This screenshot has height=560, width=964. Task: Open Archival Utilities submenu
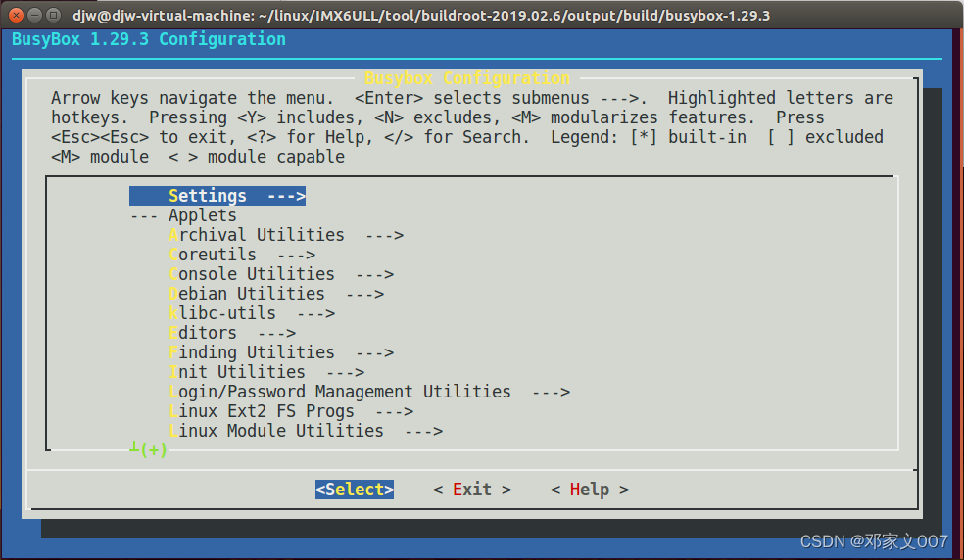286,235
